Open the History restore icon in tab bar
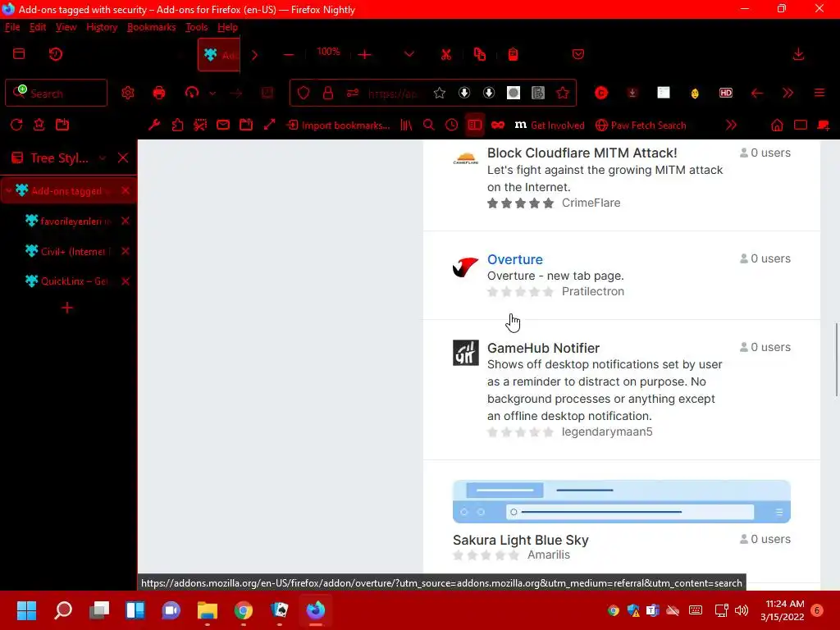Viewport: 840px width, 630px height. pos(56,54)
